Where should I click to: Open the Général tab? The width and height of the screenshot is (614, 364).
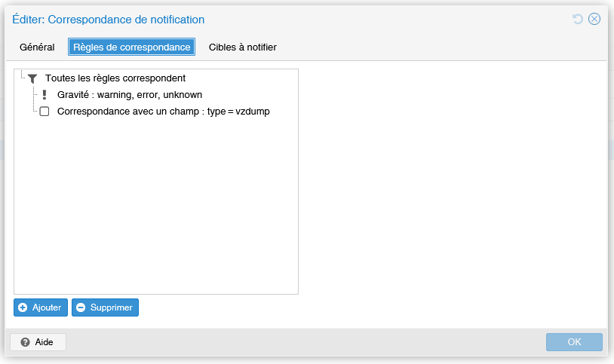(37, 47)
